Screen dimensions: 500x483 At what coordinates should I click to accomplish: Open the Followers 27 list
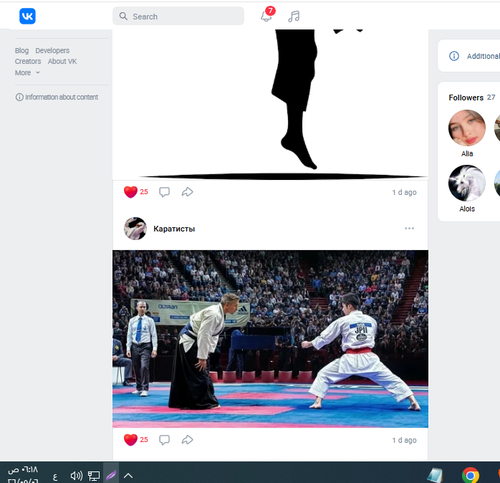point(472,98)
